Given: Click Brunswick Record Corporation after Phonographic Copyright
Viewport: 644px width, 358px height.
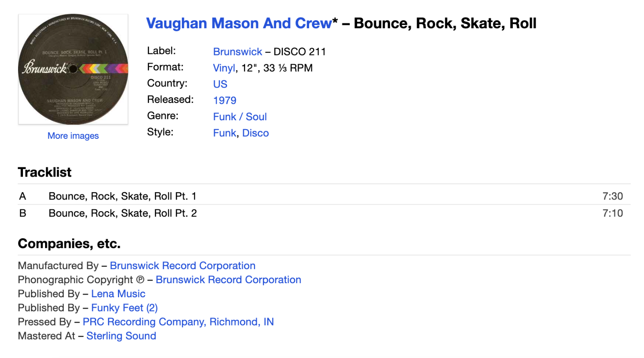Looking at the screenshot, I should pos(228,280).
